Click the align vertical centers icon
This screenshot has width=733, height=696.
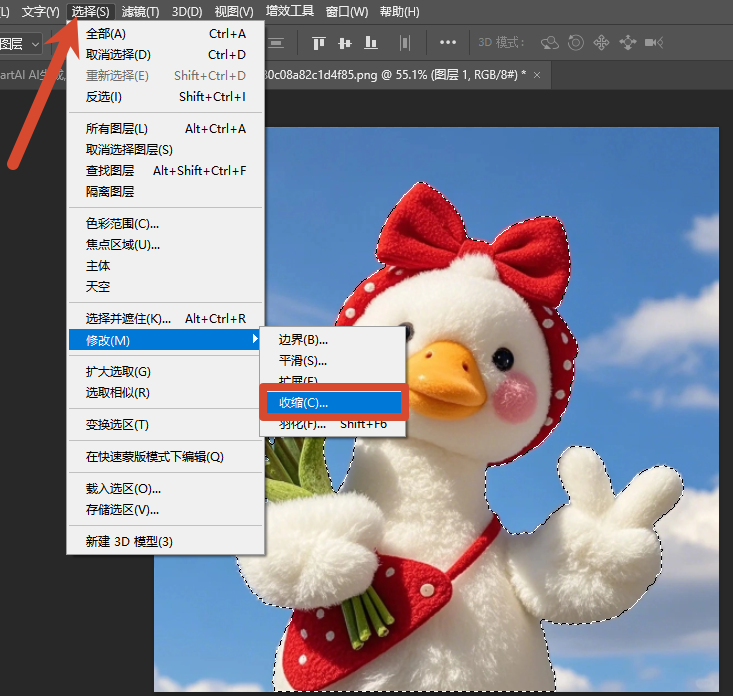(x=345, y=43)
